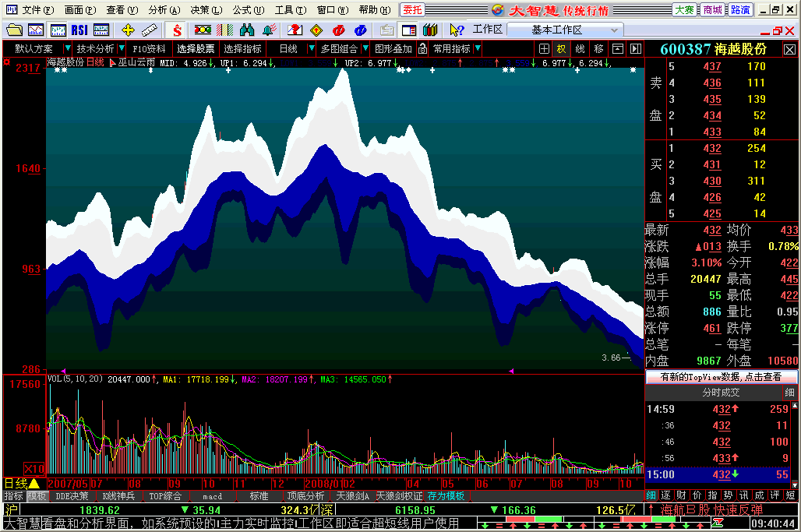Click the blue round logo icon
This screenshot has height=532, width=801.
(x=360, y=30)
